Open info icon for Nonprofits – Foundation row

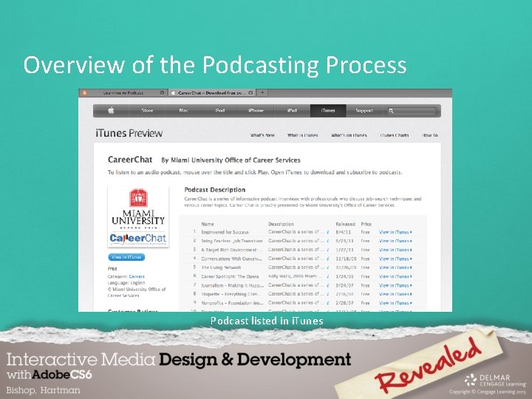328,303
